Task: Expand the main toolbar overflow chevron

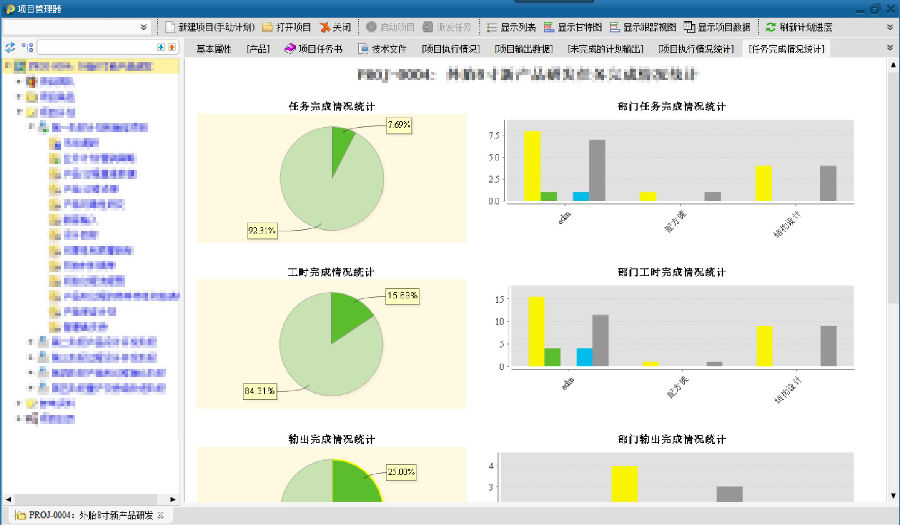Action: pos(890,27)
